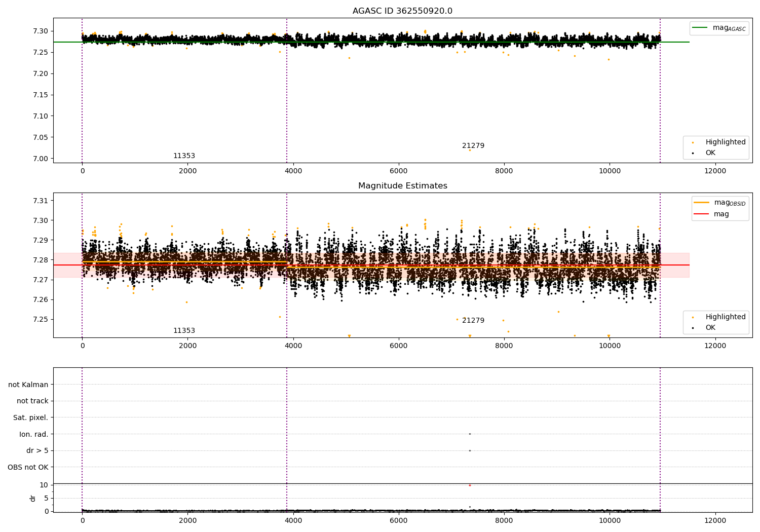The width and height of the screenshot is (760, 532).
Task: Click the "Sat. pixel." row label
Action: tap(30, 417)
